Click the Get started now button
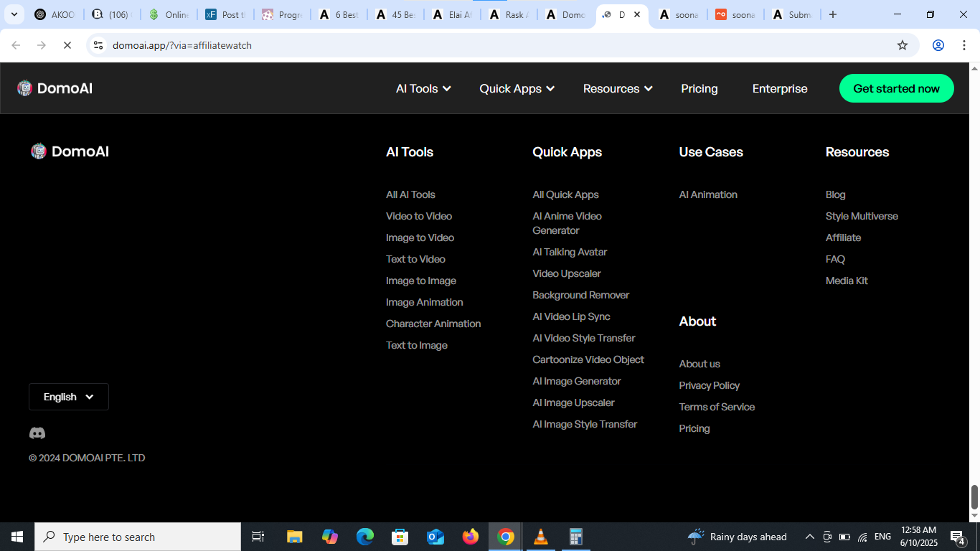 point(897,88)
